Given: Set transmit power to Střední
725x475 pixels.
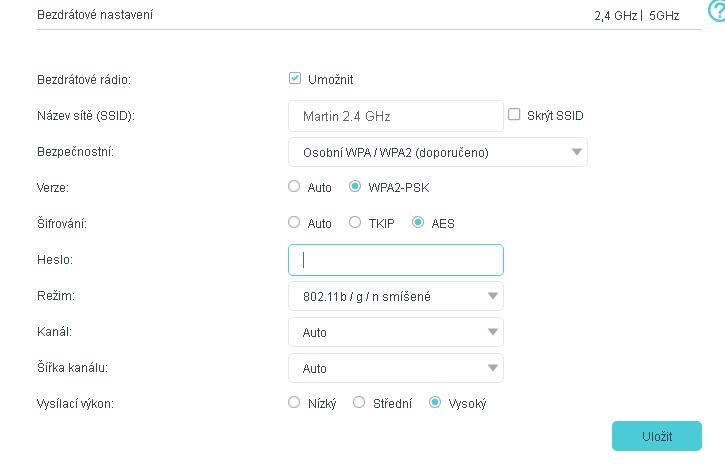Looking at the screenshot, I should click(360, 403).
